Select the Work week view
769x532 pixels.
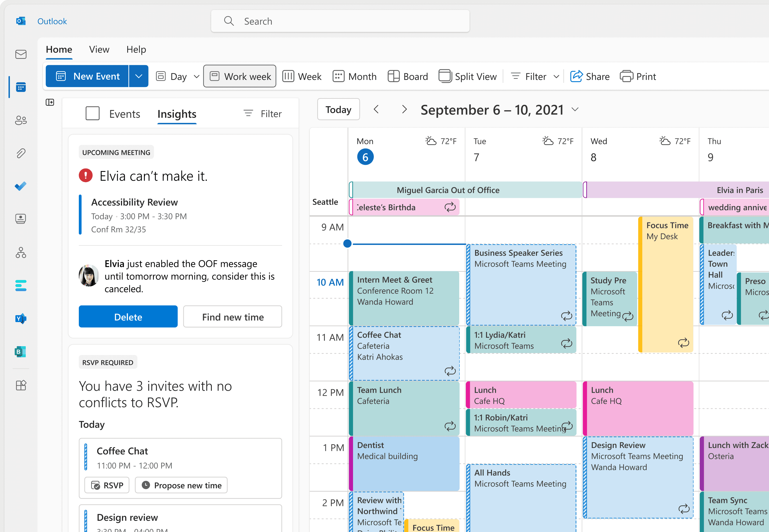(x=240, y=76)
